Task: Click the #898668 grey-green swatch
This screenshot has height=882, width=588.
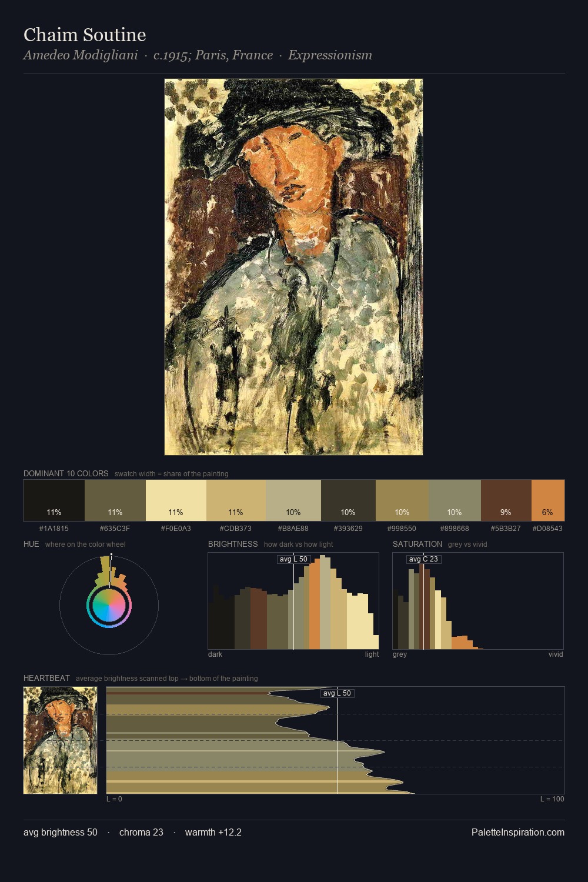Action: click(455, 500)
